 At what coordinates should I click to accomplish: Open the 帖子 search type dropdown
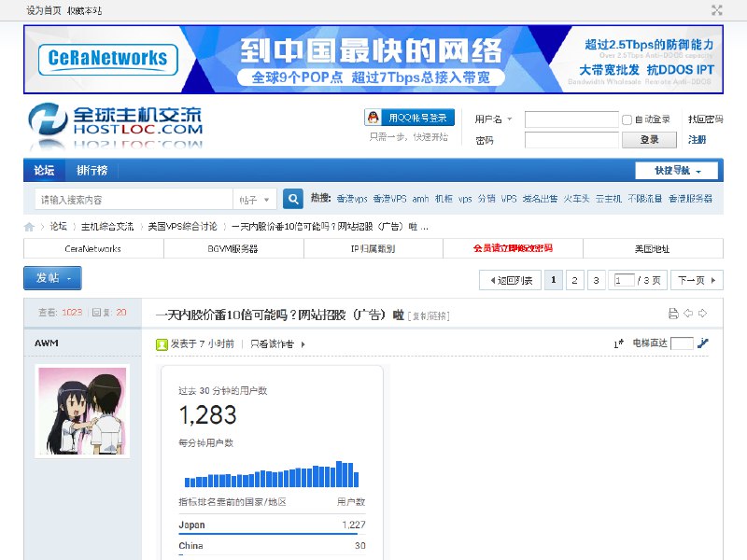pyautogui.click(x=256, y=200)
